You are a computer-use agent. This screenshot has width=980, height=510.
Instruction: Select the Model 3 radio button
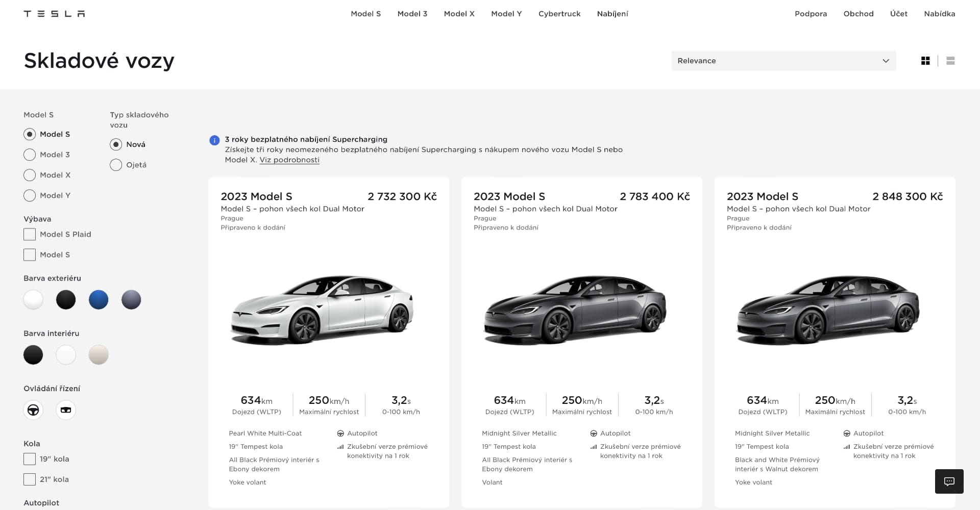[30, 155]
